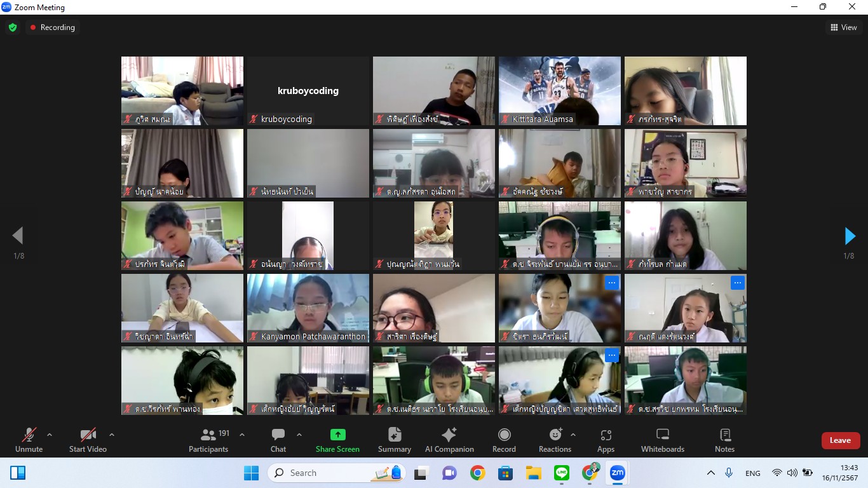Open the Summary feature
This screenshot has width=868, height=488.
[x=394, y=440]
